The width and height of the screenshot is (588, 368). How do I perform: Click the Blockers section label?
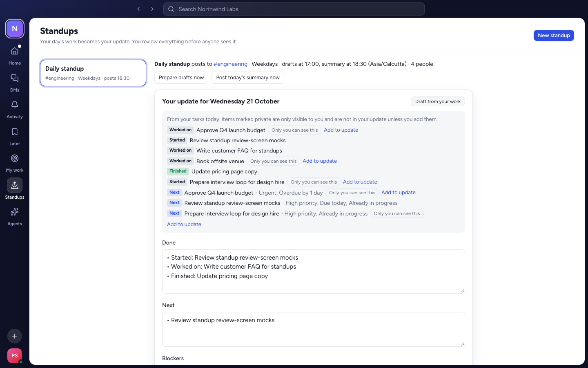click(173, 359)
